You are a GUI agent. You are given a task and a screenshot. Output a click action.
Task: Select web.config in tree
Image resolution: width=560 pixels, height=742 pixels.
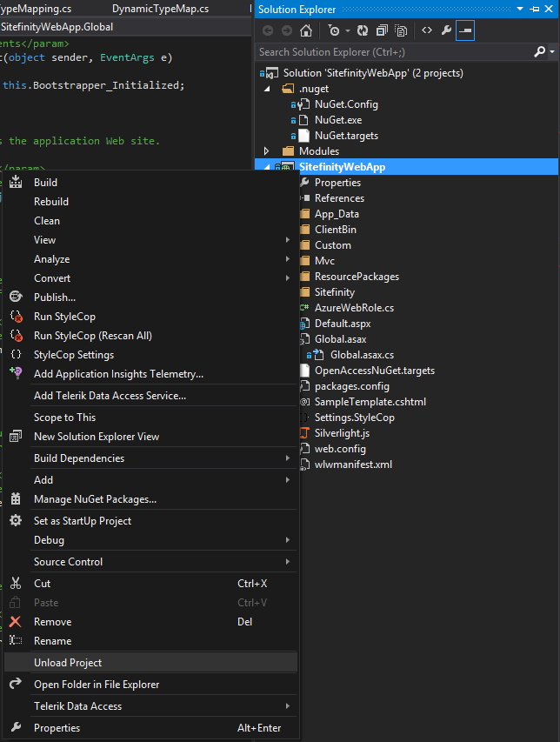340,449
